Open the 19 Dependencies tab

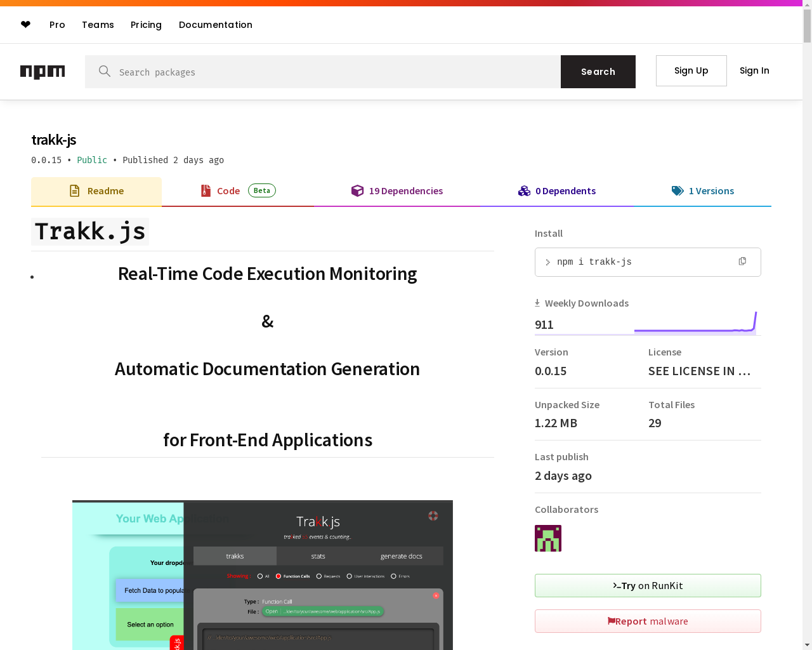397,191
